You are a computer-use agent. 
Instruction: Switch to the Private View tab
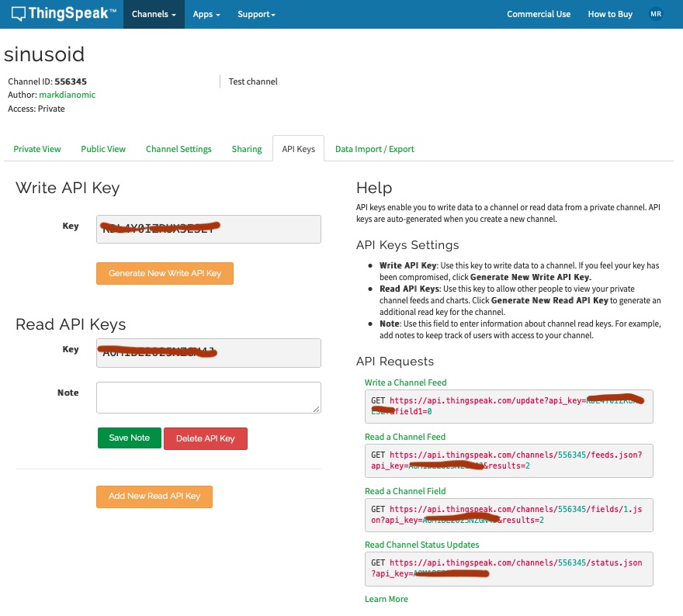(x=37, y=149)
